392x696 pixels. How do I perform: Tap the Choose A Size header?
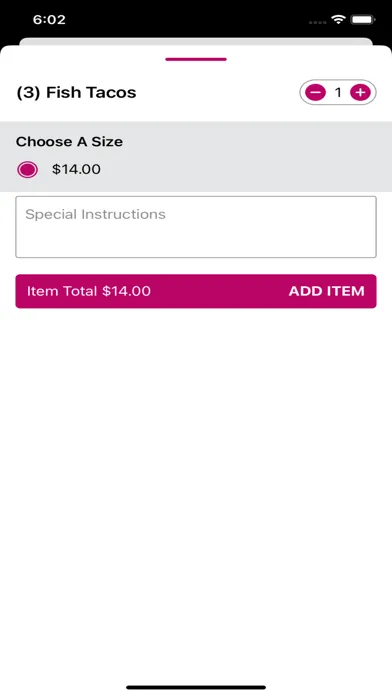(x=69, y=142)
